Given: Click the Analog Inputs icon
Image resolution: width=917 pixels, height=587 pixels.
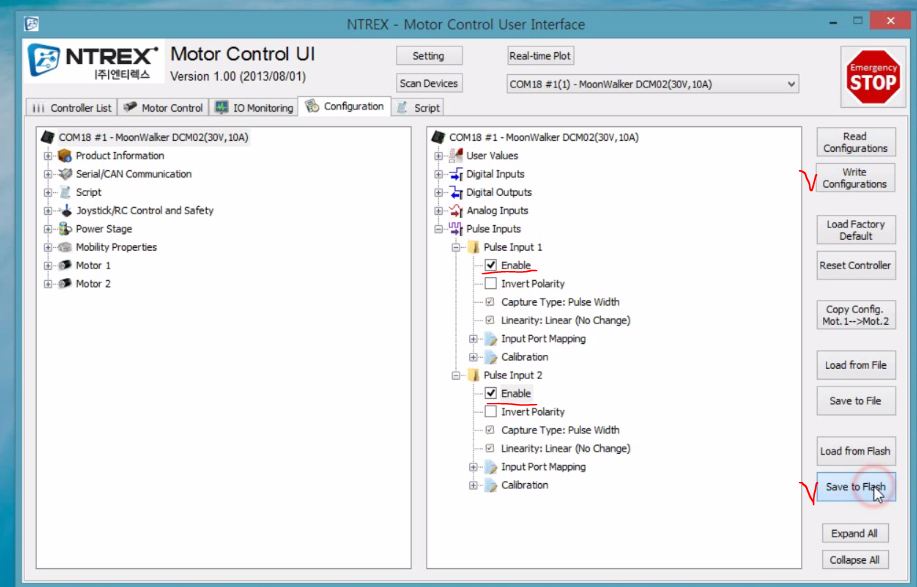Looking at the screenshot, I should pyautogui.click(x=456, y=210).
